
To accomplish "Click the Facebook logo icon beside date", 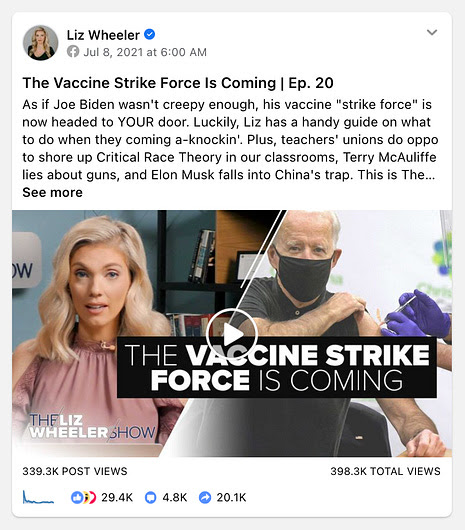I will click(73, 52).
